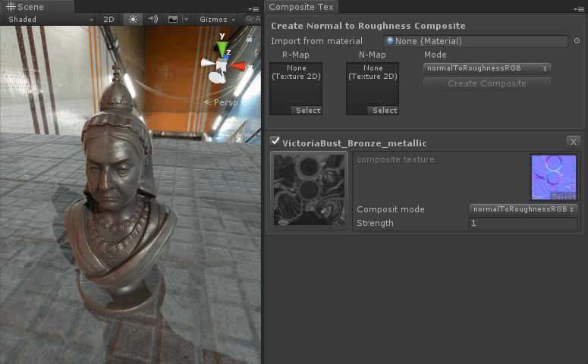Screen dimensions: 588x364
Task: Open the Shaded draw mode dropdown
Action: tap(49, 19)
